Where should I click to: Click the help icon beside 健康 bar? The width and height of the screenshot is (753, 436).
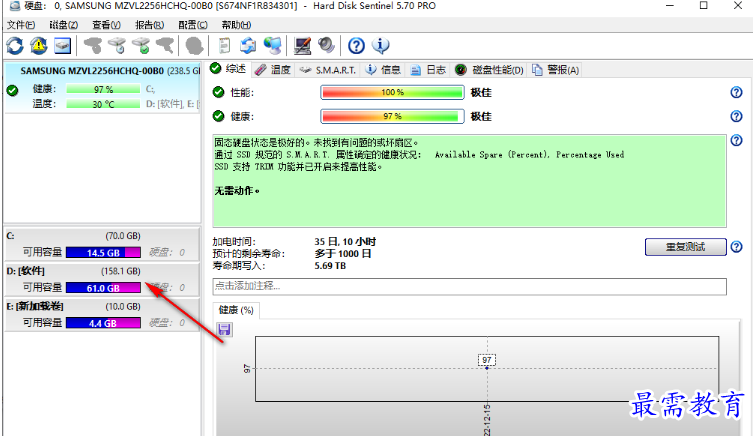(x=736, y=116)
